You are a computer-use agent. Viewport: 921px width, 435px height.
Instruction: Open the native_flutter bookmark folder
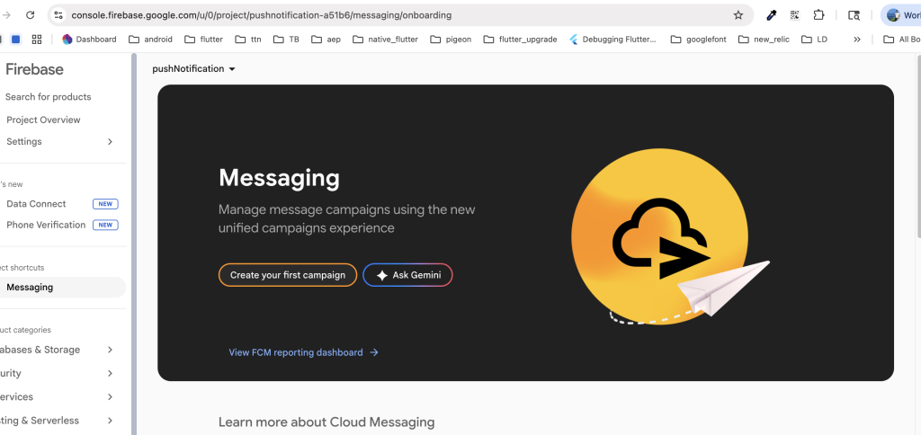point(385,39)
